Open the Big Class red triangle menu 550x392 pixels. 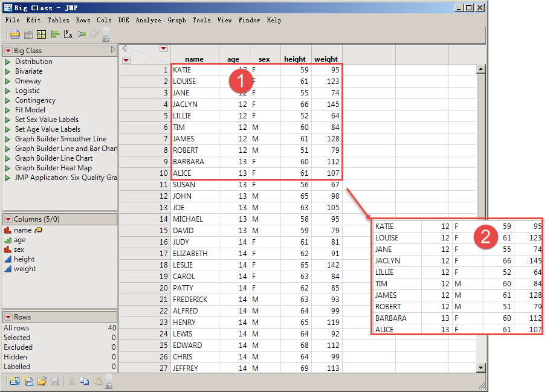click(x=8, y=51)
